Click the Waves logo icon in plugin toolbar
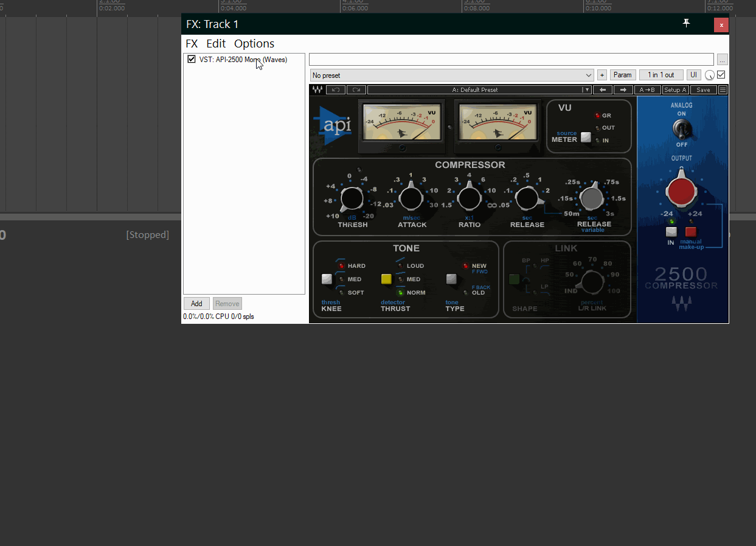Screen dimensions: 756x546 pyautogui.click(x=317, y=90)
